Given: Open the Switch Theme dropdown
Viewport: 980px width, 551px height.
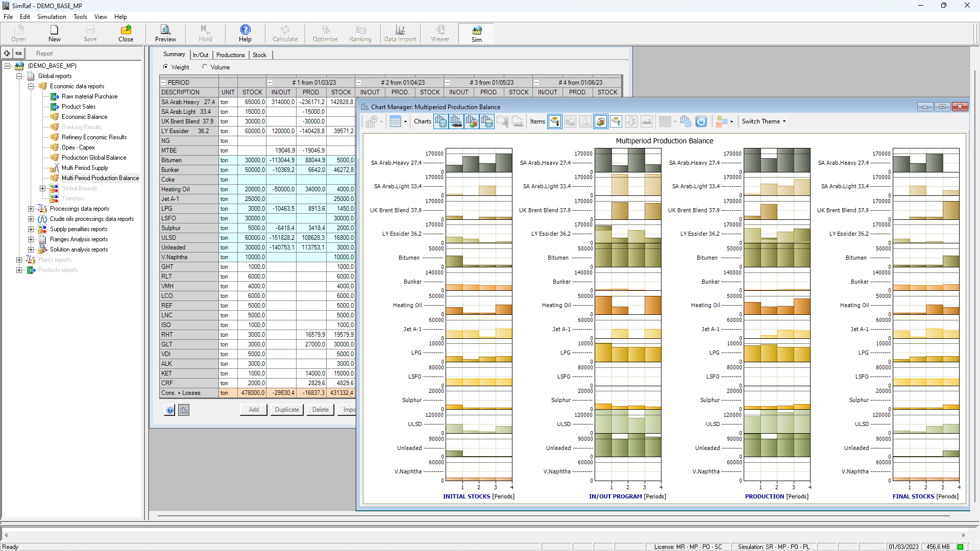Looking at the screenshot, I should 764,121.
